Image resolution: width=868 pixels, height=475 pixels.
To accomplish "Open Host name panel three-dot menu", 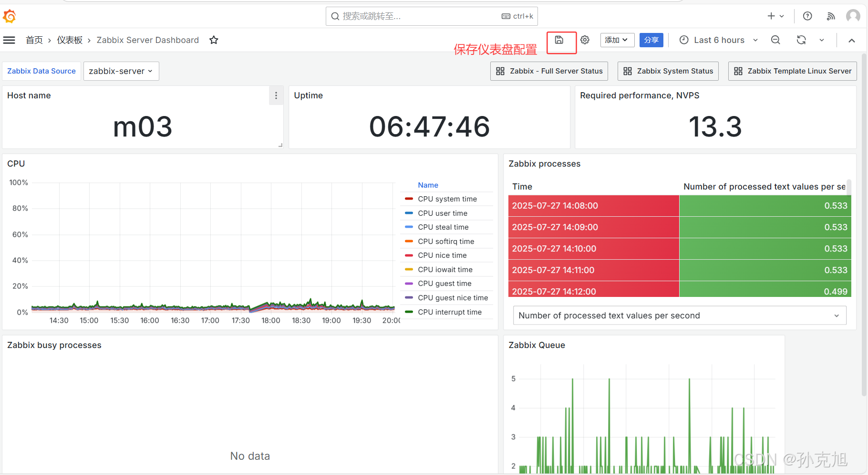I will coord(276,96).
